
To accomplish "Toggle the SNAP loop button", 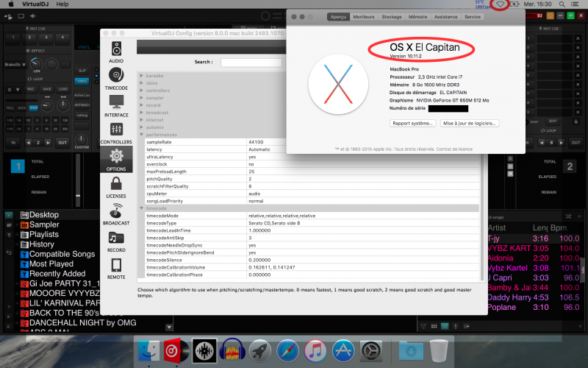I will click(34, 107).
